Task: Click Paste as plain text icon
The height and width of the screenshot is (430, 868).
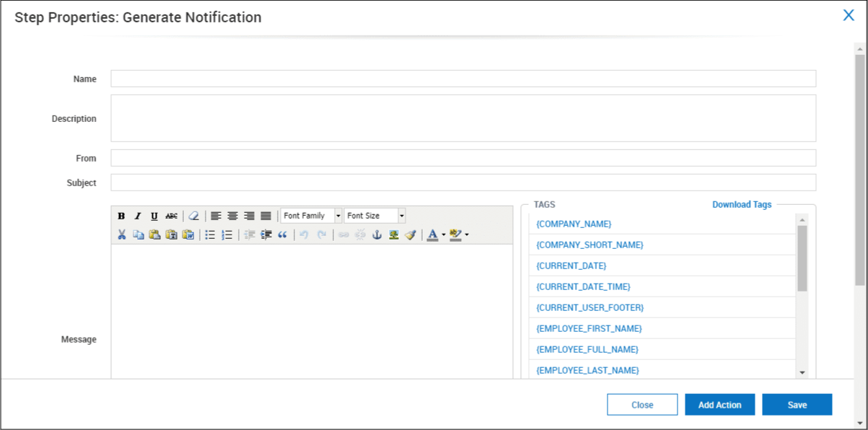Action: pos(171,234)
